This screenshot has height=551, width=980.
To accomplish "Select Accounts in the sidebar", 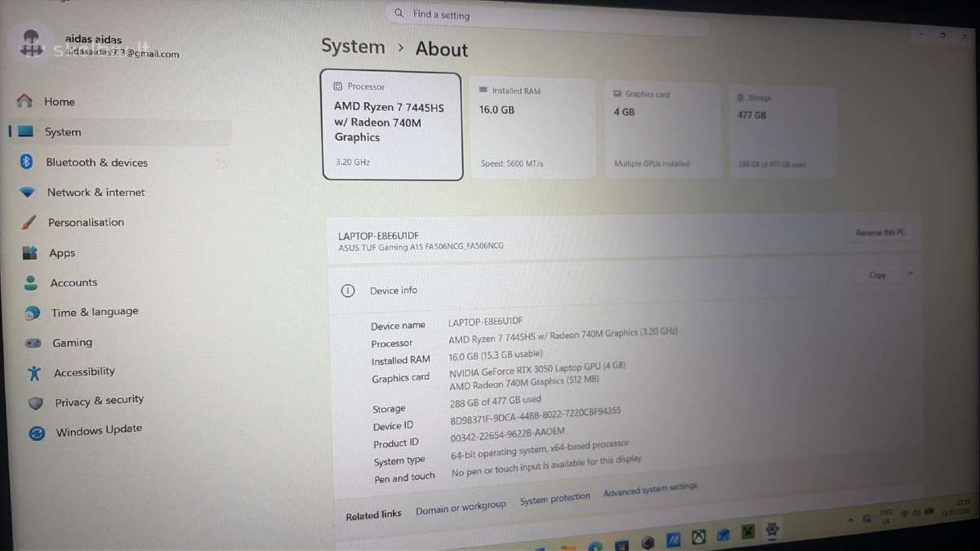I will 73,282.
